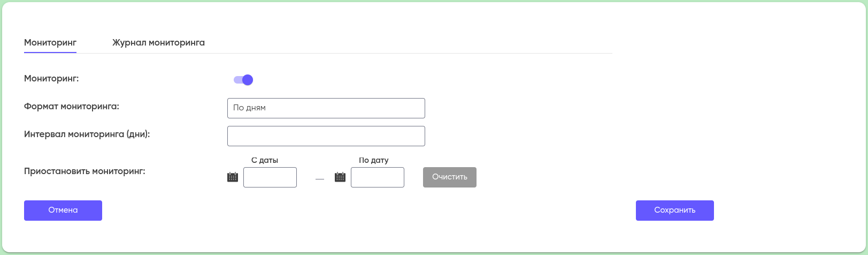Click the "По дату" date input field
The height and width of the screenshot is (255, 868).
pyautogui.click(x=378, y=177)
